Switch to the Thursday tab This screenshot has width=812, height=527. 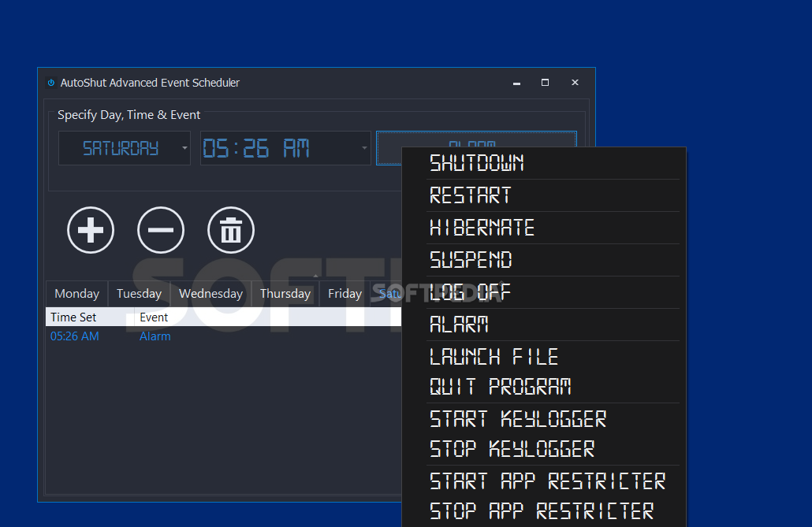pyautogui.click(x=285, y=294)
